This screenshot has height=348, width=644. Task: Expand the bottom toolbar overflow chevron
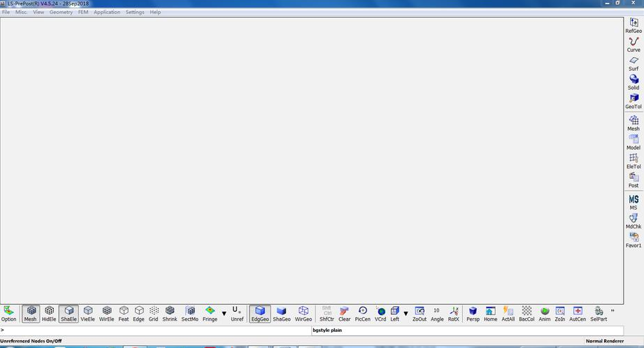(x=613, y=311)
